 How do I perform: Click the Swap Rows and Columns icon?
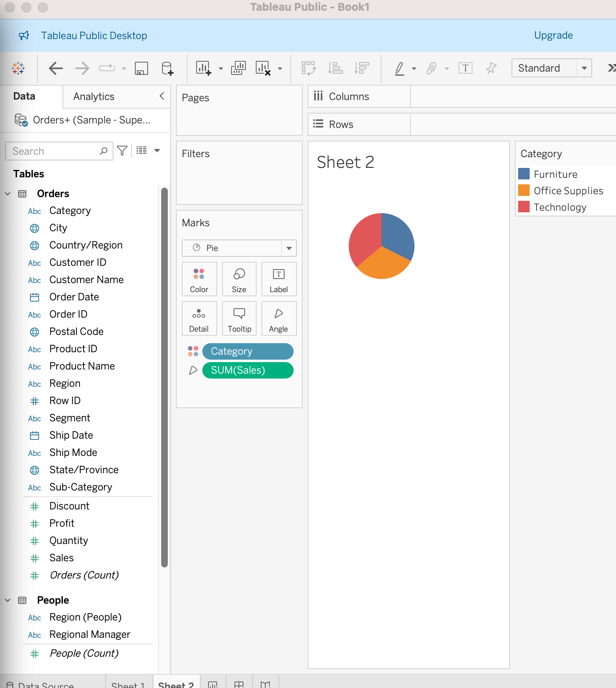(x=308, y=68)
